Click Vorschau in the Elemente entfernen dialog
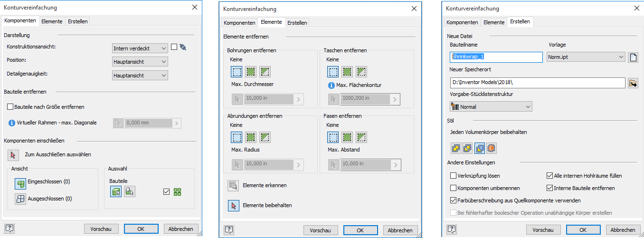The image size is (644, 238). [x=320, y=230]
